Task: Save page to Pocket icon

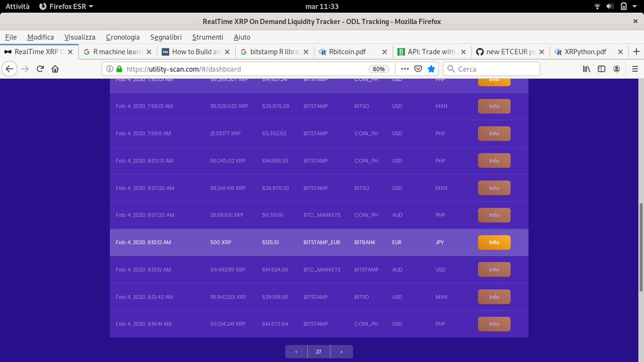Action: tap(418, 69)
